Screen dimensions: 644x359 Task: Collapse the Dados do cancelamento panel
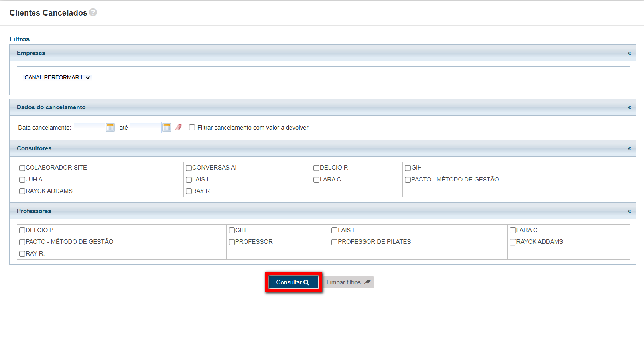tap(629, 107)
